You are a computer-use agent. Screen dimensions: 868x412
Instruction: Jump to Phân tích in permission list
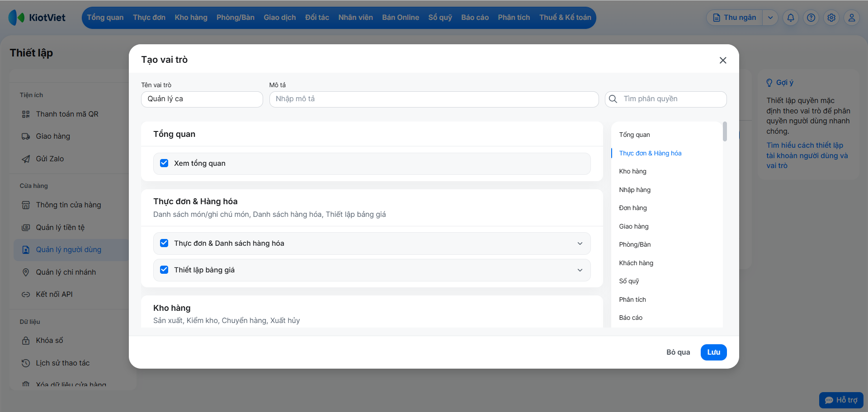point(632,300)
